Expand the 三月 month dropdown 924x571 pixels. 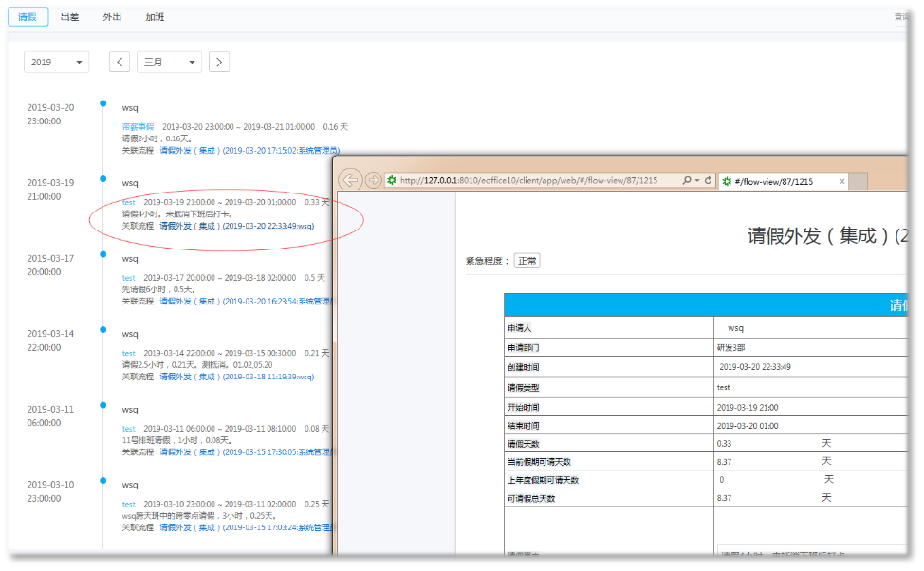[169, 62]
